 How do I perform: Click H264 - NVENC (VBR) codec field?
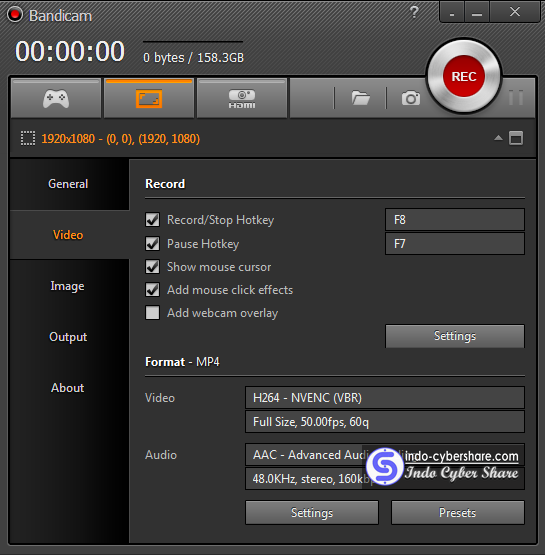pos(385,398)
